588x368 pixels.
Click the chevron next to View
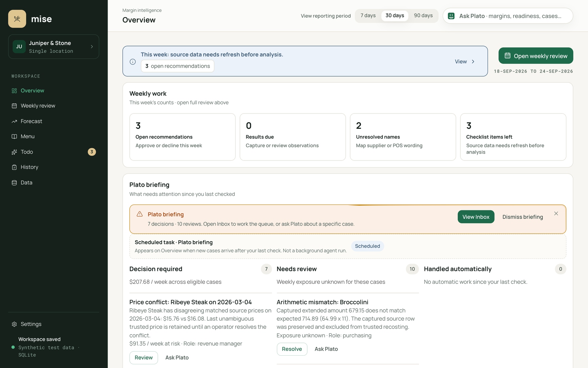click(x=473, y=62)
